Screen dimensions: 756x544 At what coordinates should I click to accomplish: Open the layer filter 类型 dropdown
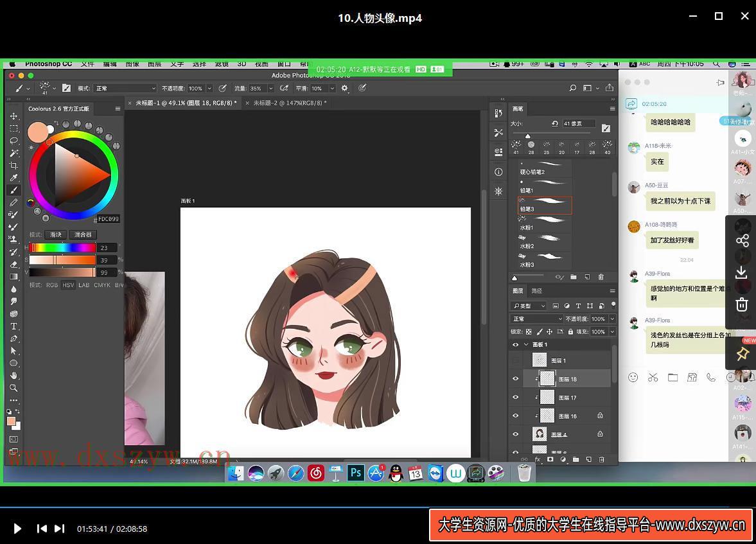tap(529, 306)
